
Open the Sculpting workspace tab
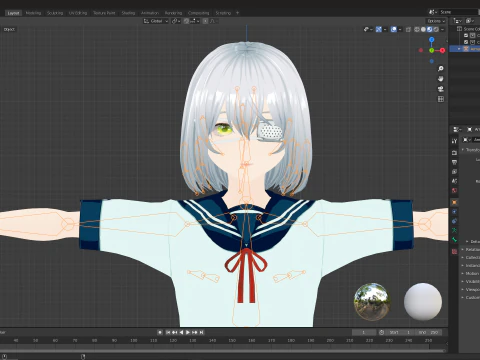(x=55, y=13)
